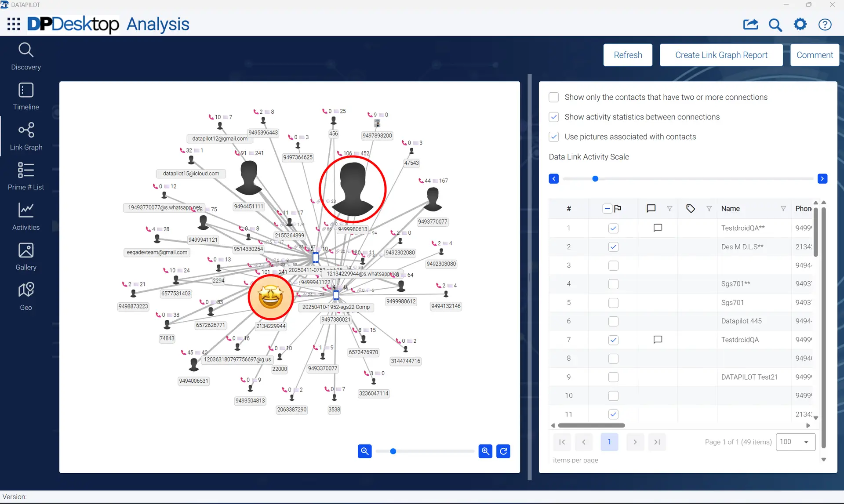Click the Data Link Activity Scale slider handle
Screen dimensions: 844x504
coord(595,179)
